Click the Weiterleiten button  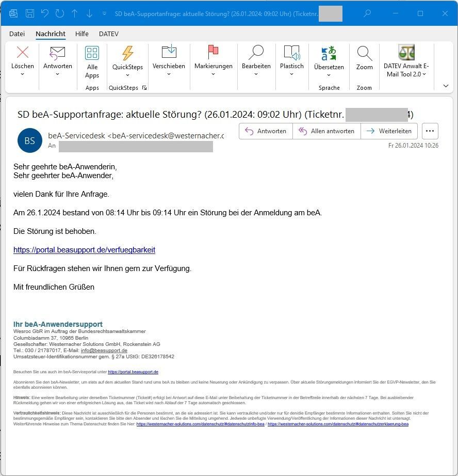(x=389, y=131)
